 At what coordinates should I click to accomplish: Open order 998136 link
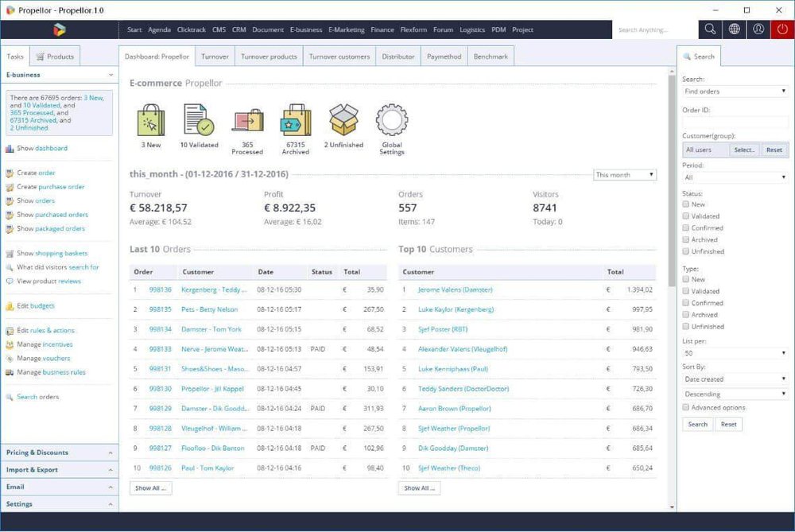point(161,290)
